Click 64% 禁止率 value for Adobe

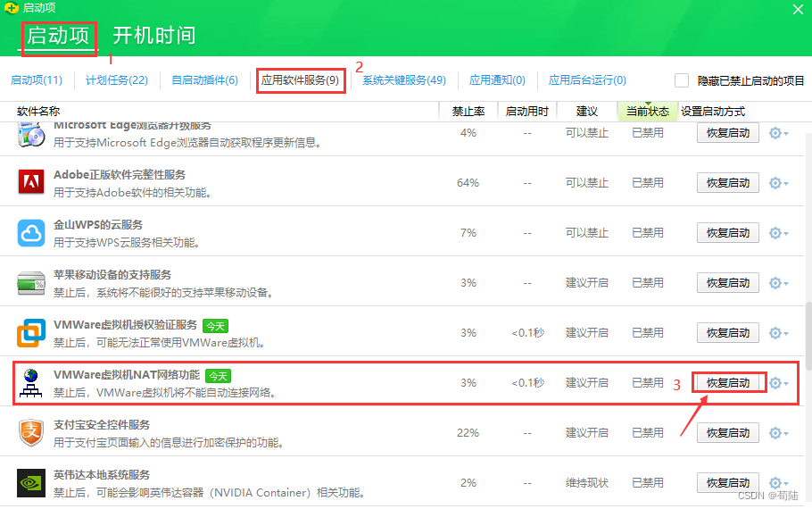click(x=468, y=183)
